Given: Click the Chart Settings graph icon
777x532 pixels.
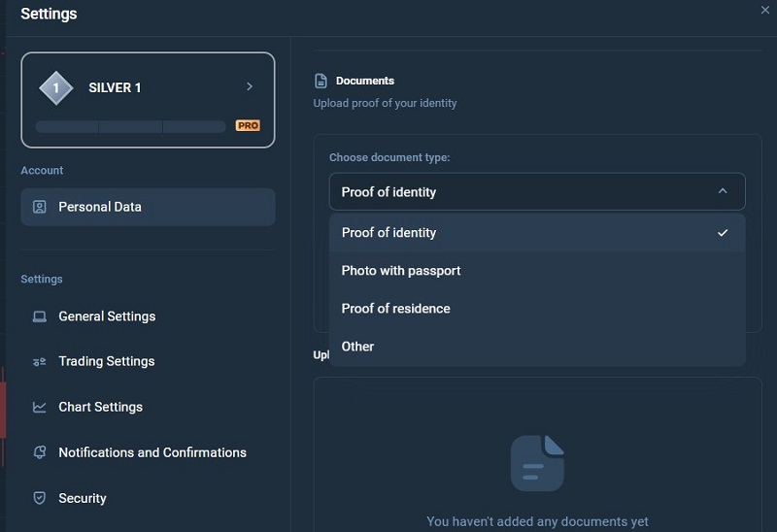Looking at the screenshot, I should pos(39,407).
